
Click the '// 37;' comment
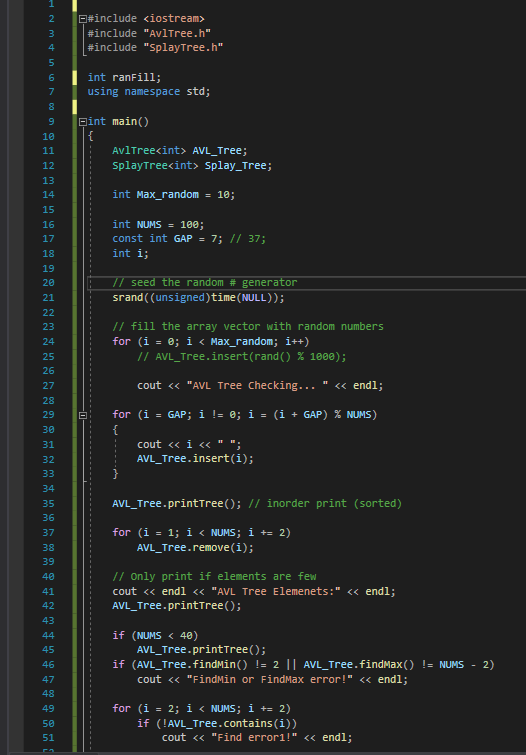pos(248,238)
